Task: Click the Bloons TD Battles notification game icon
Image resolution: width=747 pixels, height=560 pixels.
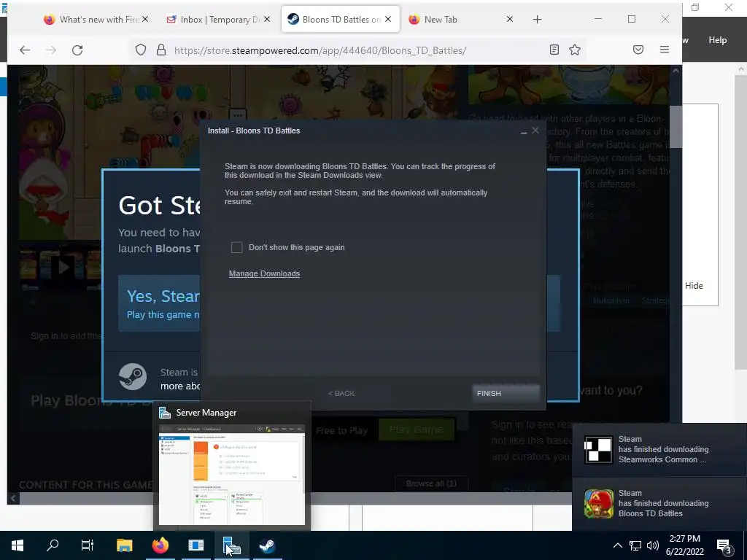Action: tap(599, 504)
